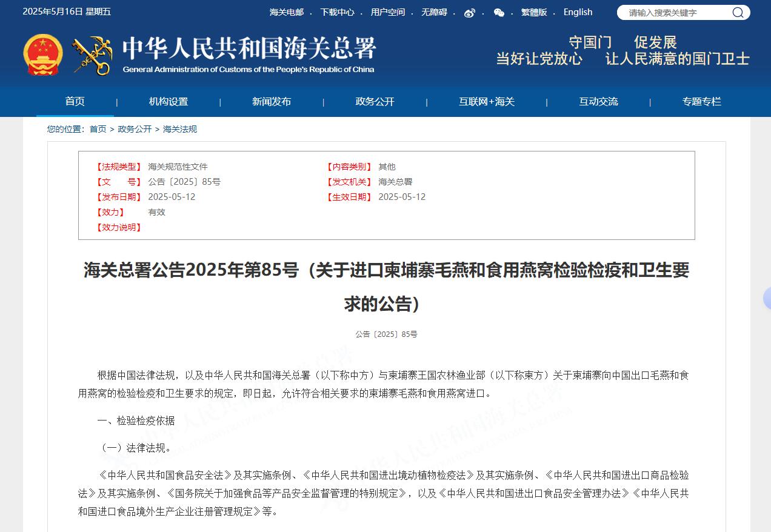Click the national emblem logo
Image resolution: width=771 pixels, height=532 pixels.
point(43,55)
